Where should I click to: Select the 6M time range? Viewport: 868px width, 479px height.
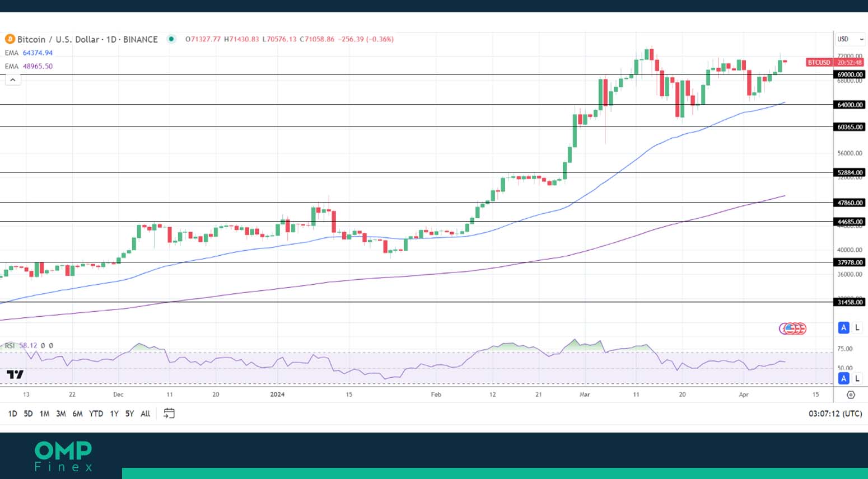[77, 414]
